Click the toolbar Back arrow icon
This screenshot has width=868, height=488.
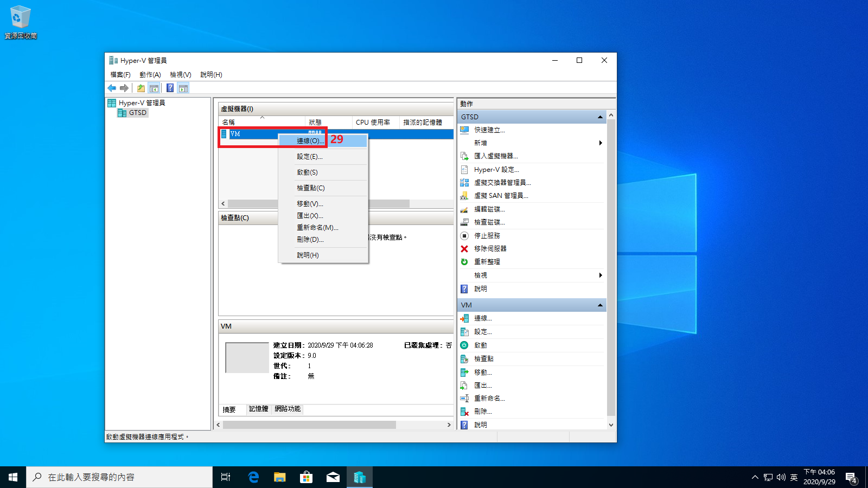pos(112,88)
